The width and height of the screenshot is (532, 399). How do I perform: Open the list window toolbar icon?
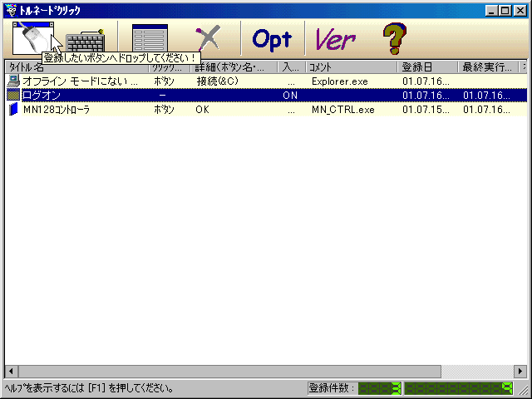pyautogui.click(x=150, y=39)
